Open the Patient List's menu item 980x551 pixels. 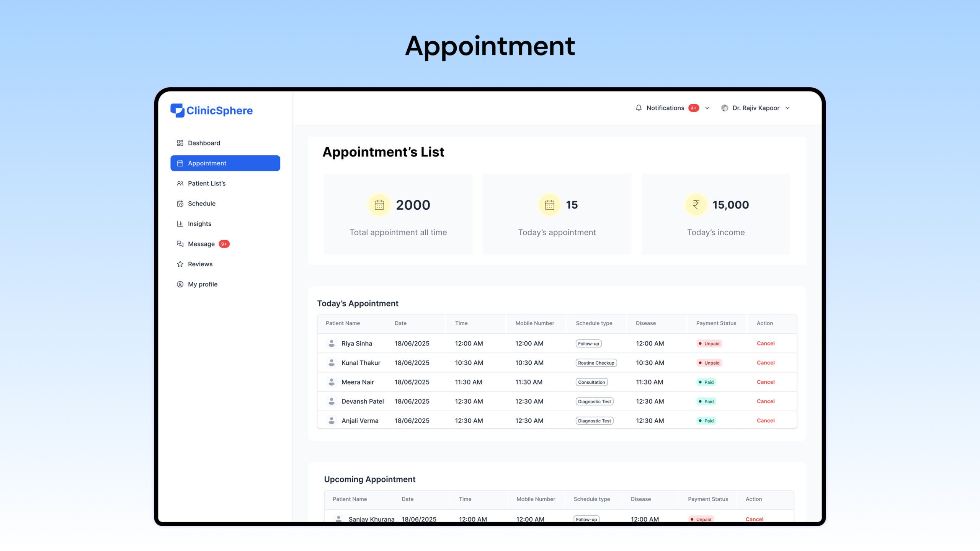point(206,183)
